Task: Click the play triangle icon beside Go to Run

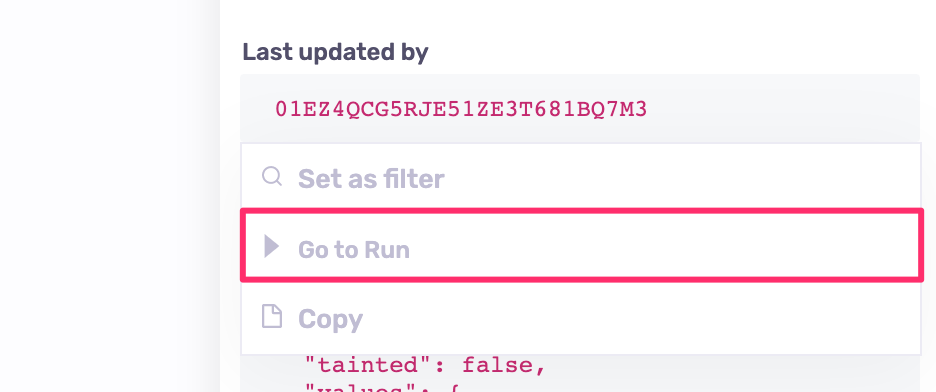Action: (x=272, y=246)
